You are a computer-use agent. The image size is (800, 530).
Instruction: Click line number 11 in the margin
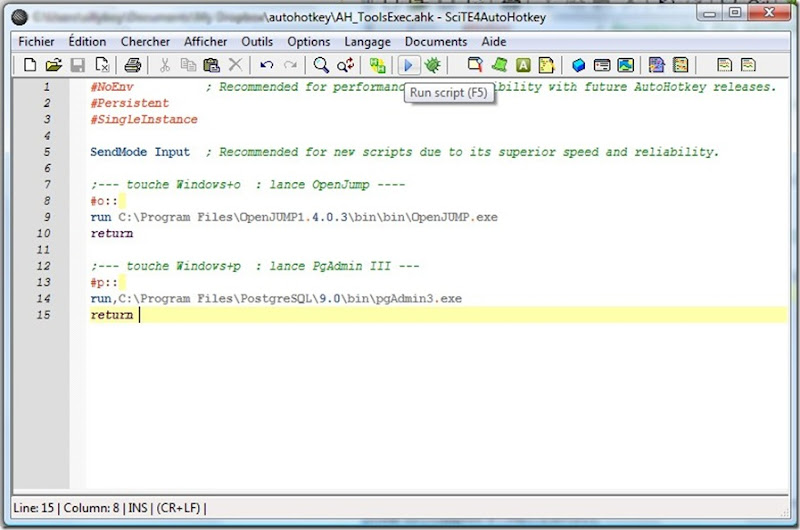[x=43, y=250]
